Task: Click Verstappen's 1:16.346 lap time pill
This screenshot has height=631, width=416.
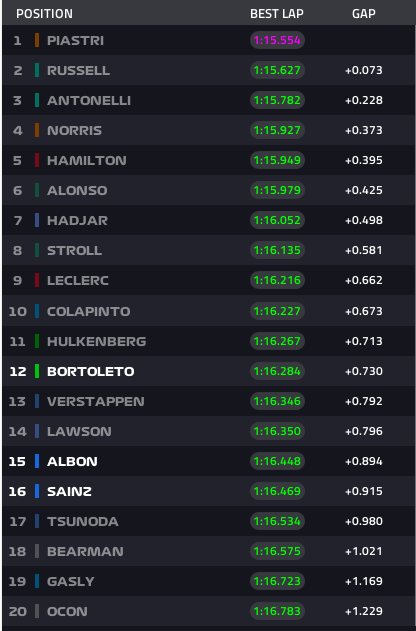Action: coord(277,401)
